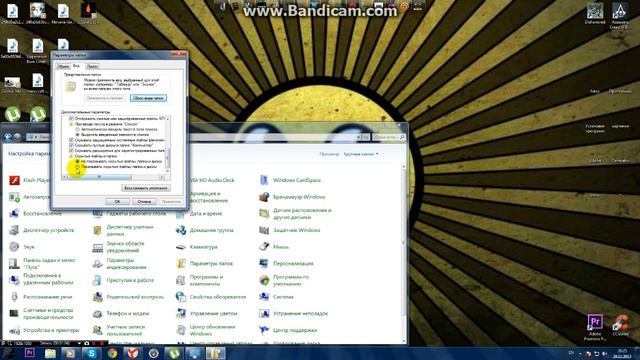Click 'Сброс вида папок' button

[149, 98]
